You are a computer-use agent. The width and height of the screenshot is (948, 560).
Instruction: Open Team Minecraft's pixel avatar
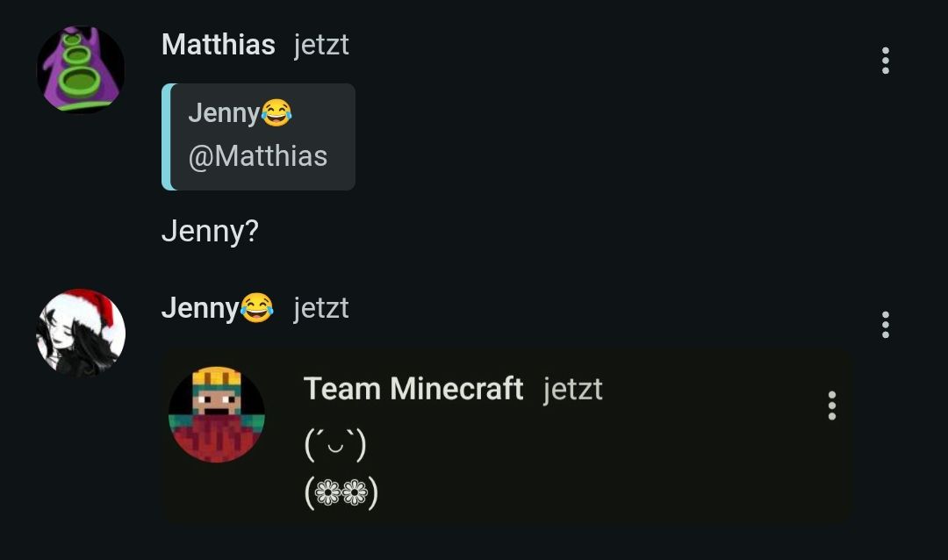pyautogui.click(x=217, y=414)
